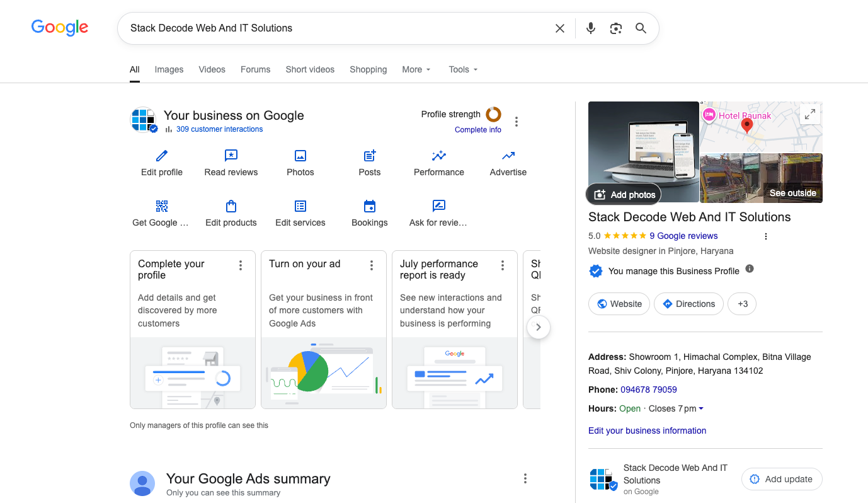Open the Turn on your ad card
Screen dimensions: 868x503
click(x=324, y=330)
